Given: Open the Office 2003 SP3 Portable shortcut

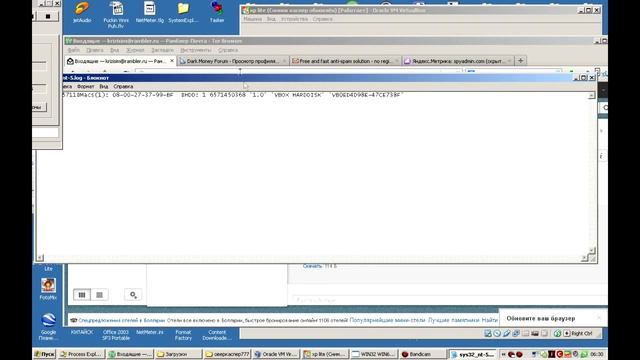Looking at the screenshot, I should point(116,335).
